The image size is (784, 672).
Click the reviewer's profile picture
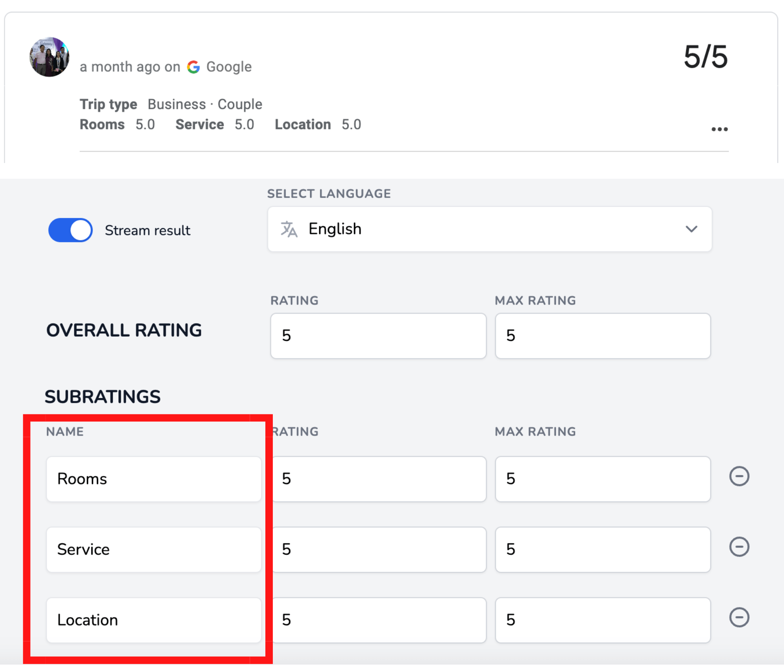49,57
